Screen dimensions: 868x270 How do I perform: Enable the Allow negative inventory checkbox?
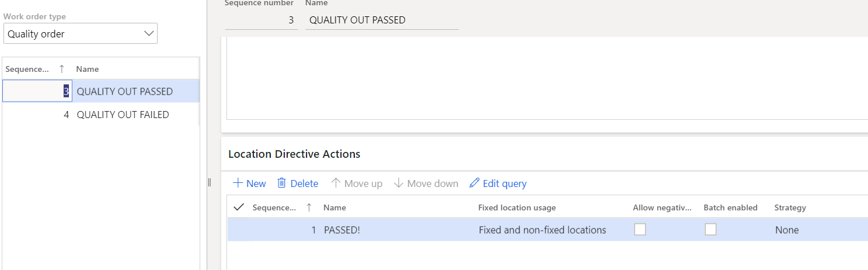[640, 230]
